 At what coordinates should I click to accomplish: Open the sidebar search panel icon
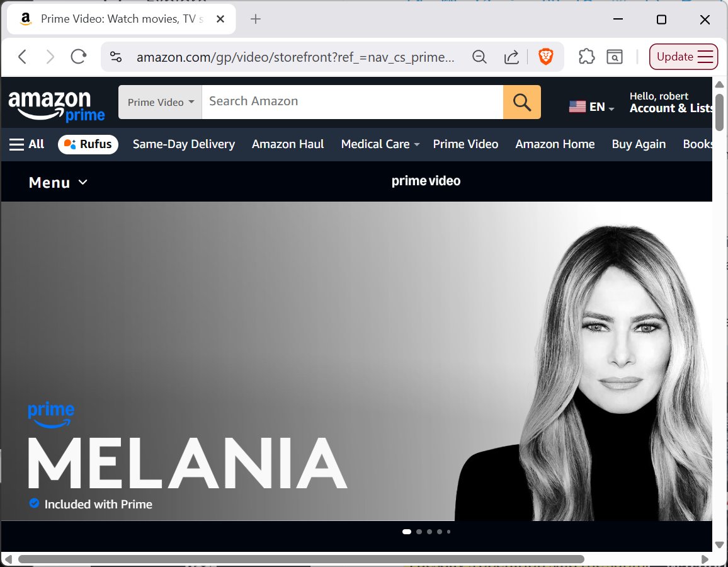pyautogui.click(x=614, y=57)
